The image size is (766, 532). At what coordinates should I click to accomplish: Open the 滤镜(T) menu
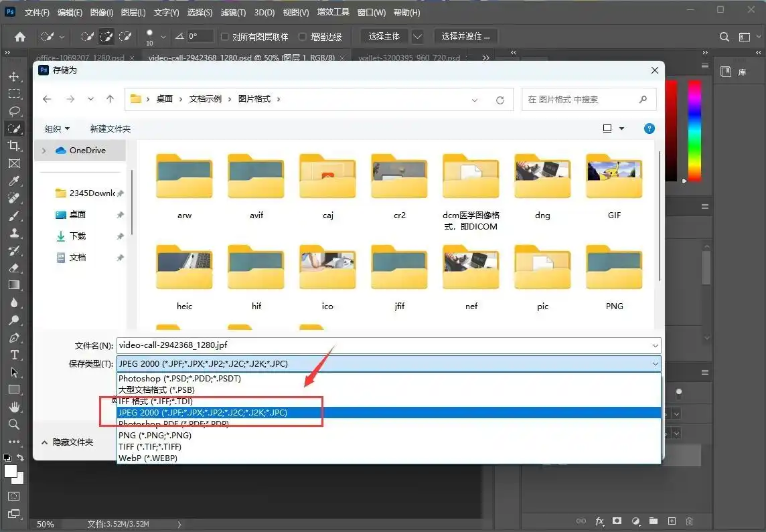(x=234, y=13)
